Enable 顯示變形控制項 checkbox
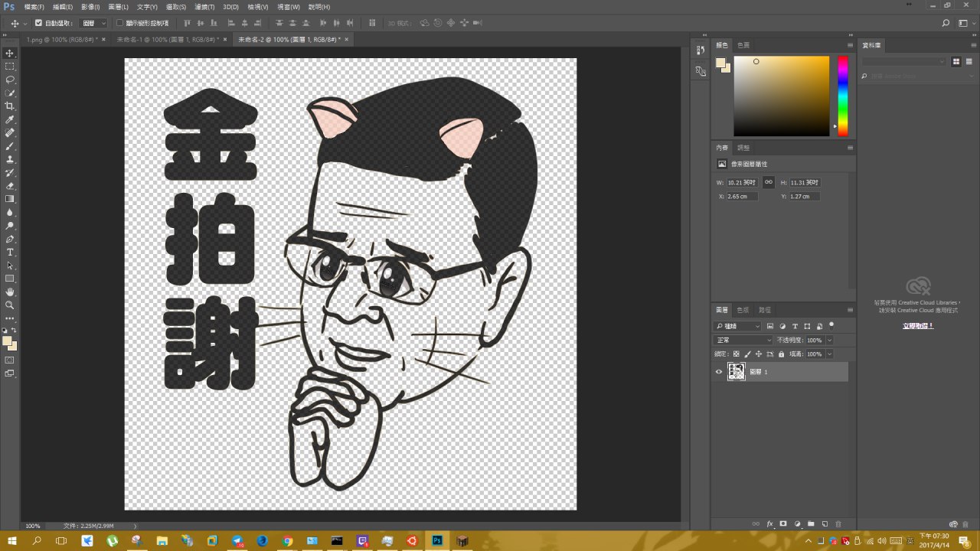The image size is (980, 551). [x=120, y=23]
